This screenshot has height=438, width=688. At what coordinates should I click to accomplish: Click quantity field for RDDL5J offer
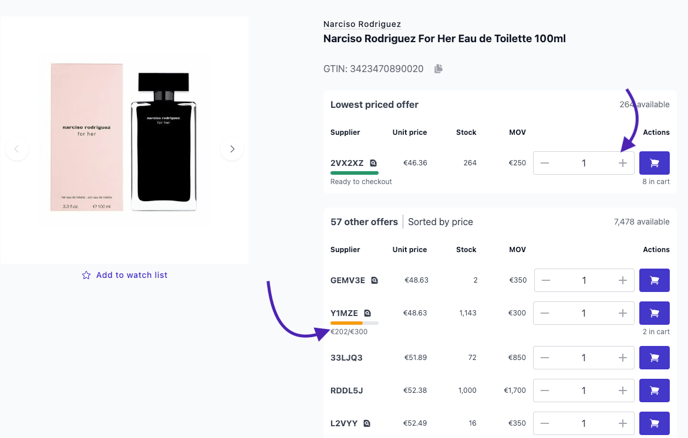[x=584, y=390]
